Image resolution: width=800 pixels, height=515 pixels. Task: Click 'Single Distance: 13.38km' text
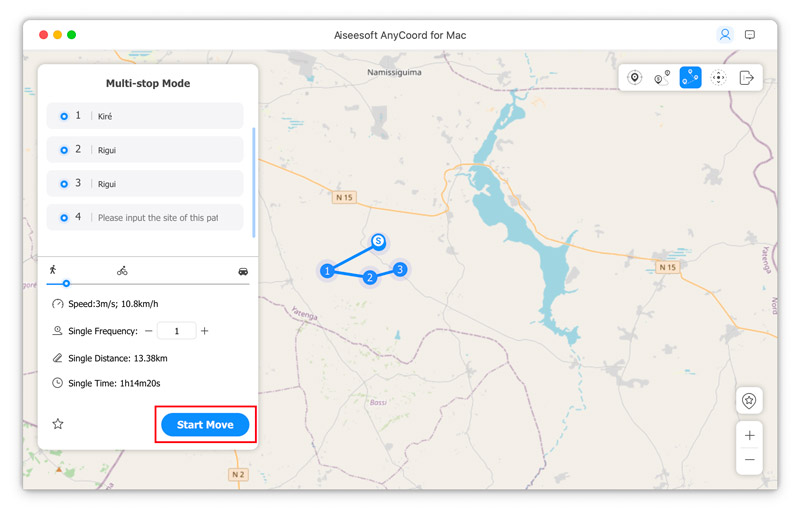point(118,358)
